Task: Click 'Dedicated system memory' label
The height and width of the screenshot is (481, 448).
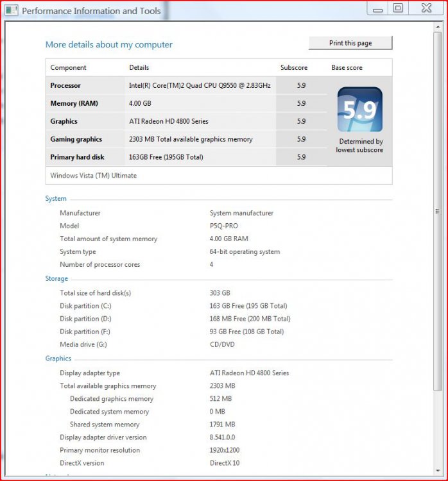Action: point(109,412)
